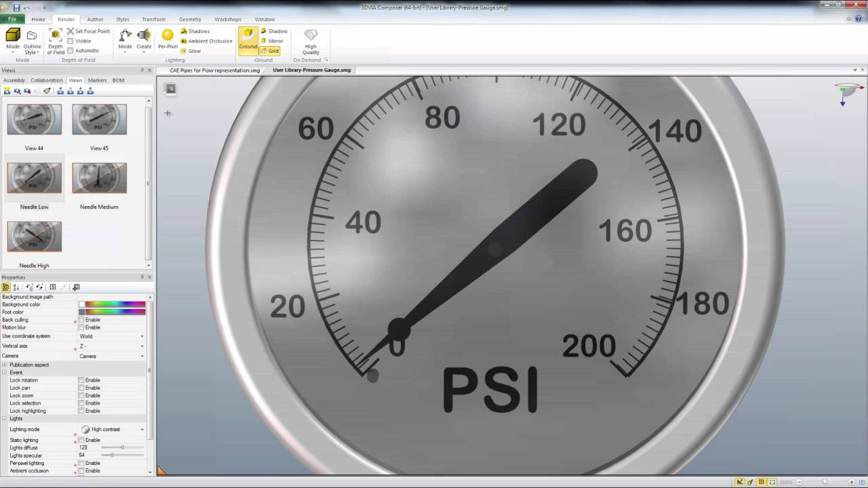Click the Background color spectrum bar
This screenshot has width=868, height=488.
[115, 305]
